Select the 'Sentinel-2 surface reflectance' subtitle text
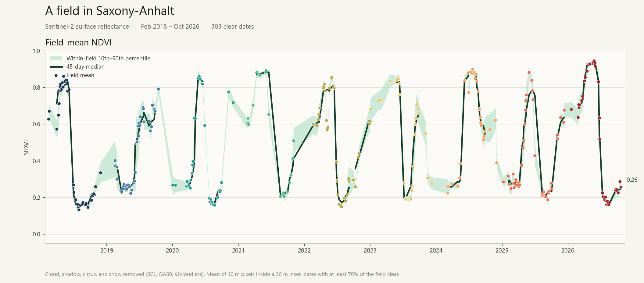 (87, 27)
